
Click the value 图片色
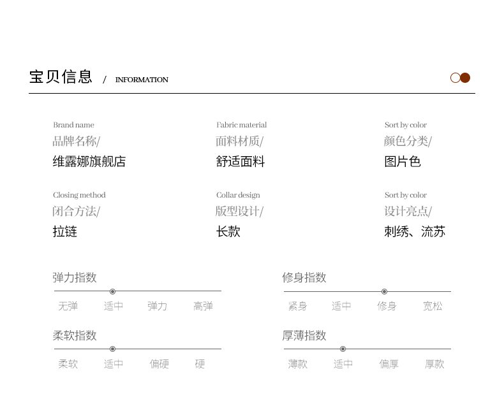coord(403,161)
